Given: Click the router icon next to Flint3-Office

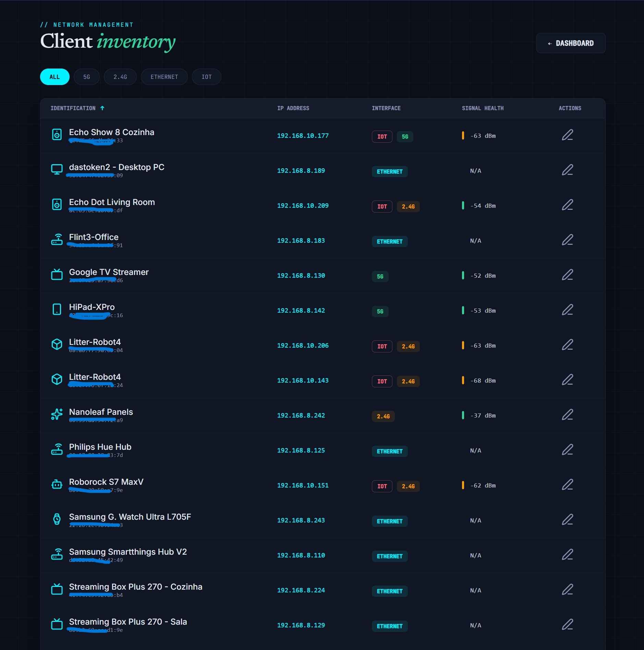Looking at the screenshot, I should click(57, 239).
